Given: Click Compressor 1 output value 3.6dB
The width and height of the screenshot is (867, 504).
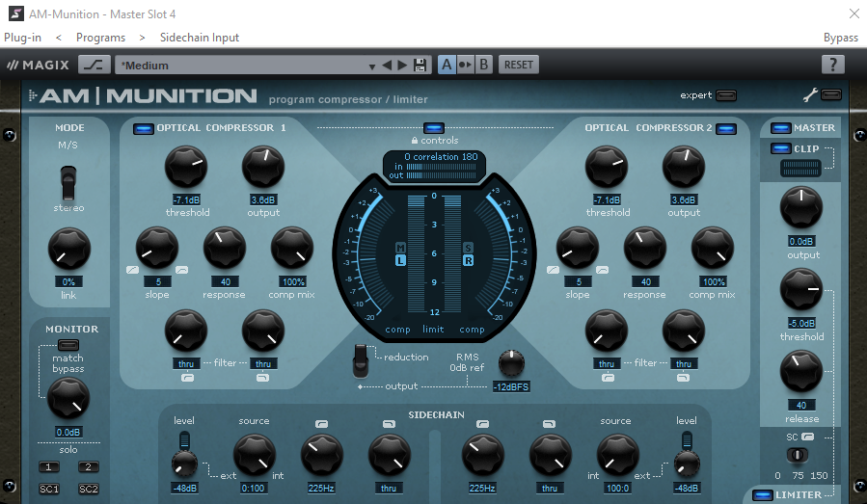Looking at the screenshot, I should tap(263, 199).
